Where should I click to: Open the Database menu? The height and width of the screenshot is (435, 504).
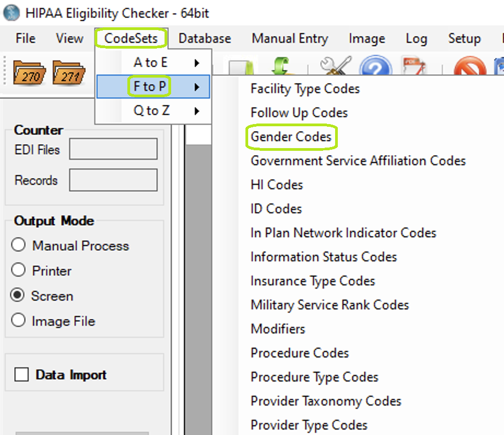(x=205, y=38)
